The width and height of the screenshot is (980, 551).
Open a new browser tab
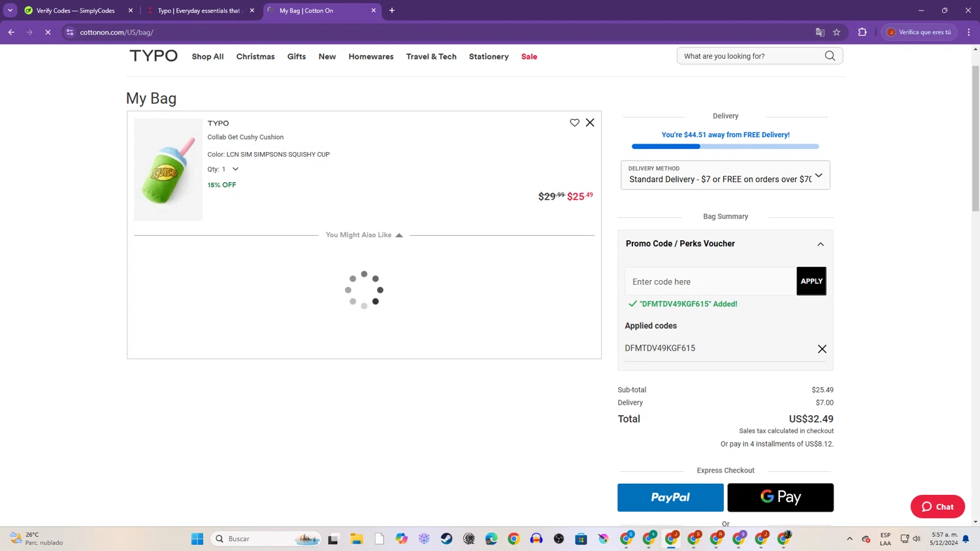click(x=392, y=10)
